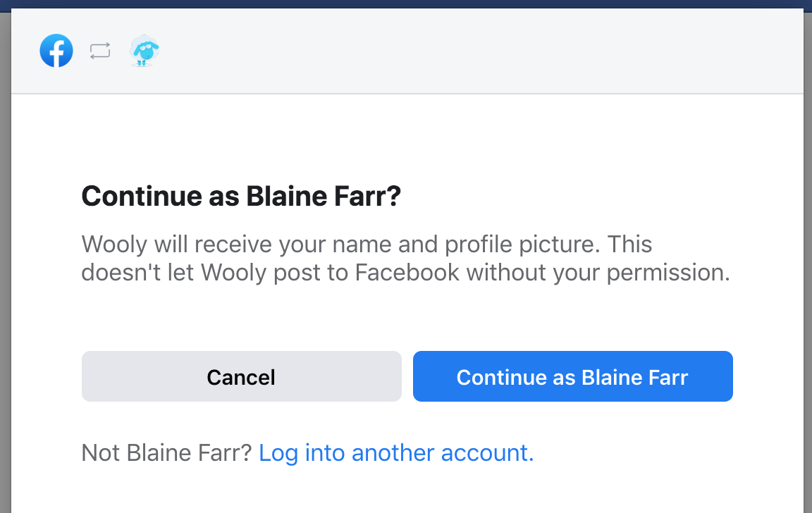Click the dark blue strip above the dialog
Image resolution: width=812 pixels, height=513 pixels.
coord(406,4)
